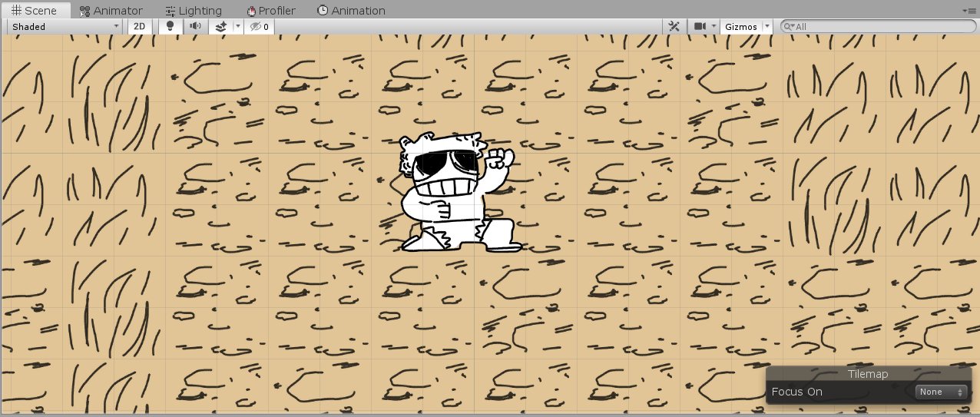980x417 pixels.
Task: Open the Focus On dropdown set to None
Action: pos(942,392)
